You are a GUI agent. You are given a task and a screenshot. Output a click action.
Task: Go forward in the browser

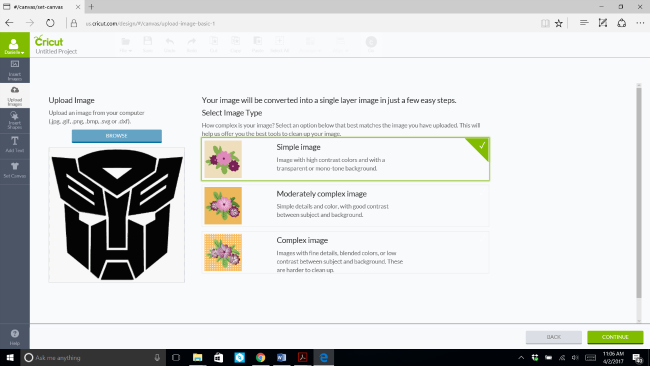pyautogui.click(x=30, y=23)
